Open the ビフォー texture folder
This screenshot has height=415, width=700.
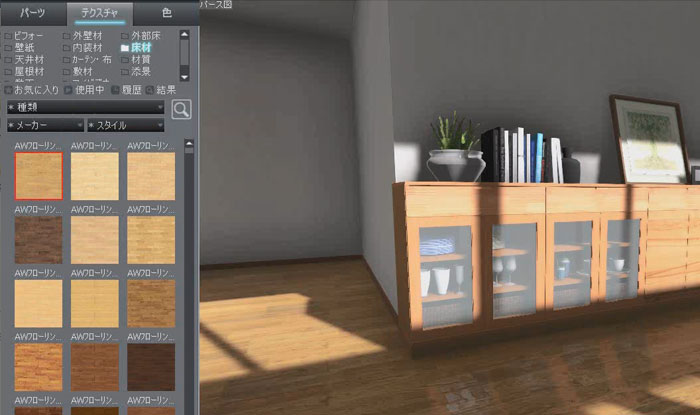[x=29, y=35]
